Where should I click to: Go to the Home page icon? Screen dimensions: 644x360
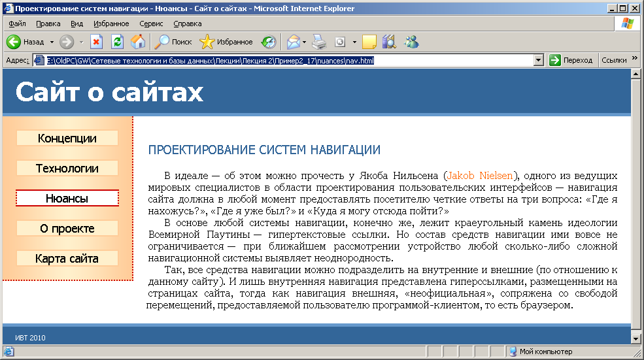tap(138, 42)
